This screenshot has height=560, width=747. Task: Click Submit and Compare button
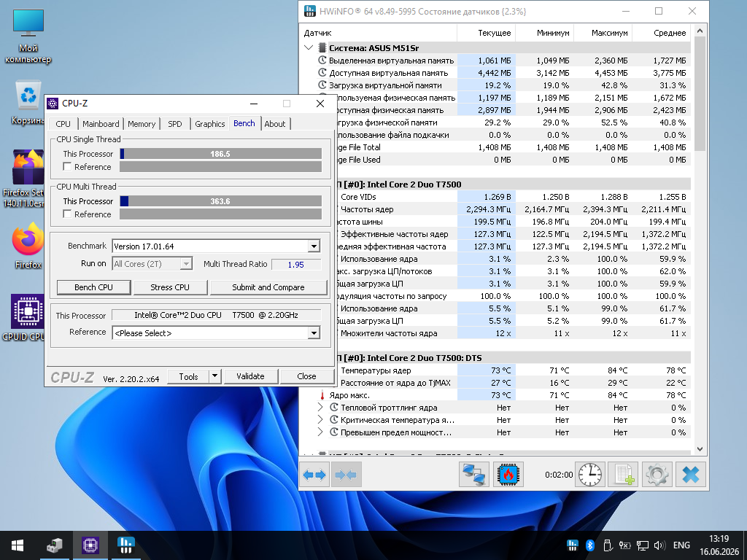(x=268, y=287)
